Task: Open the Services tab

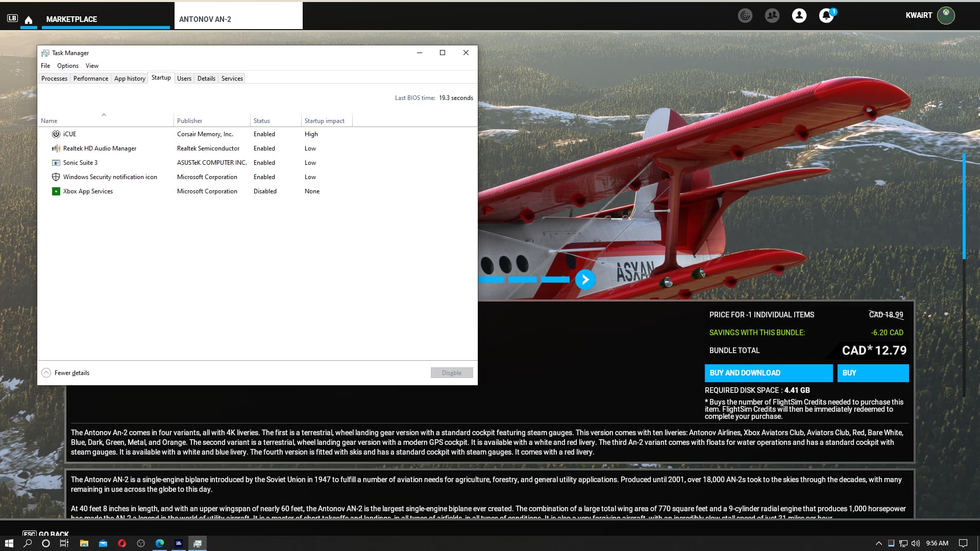Action: click(x=232, y=79)
